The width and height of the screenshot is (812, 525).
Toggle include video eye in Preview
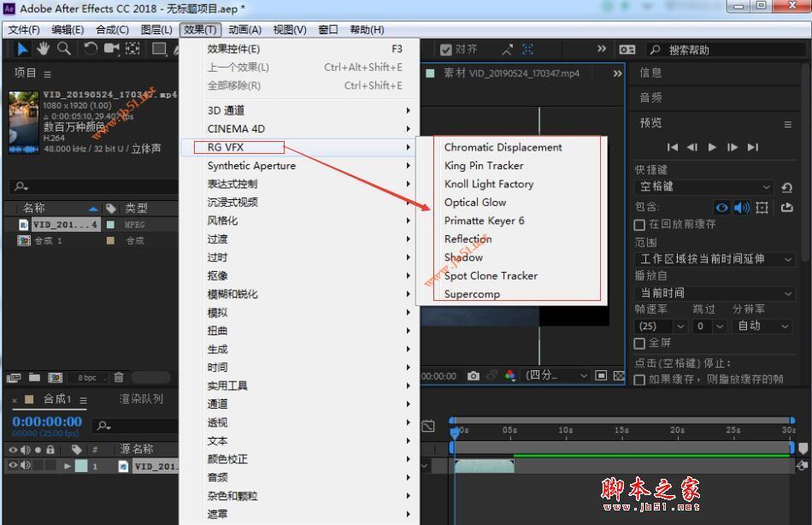(x=722, y=208)
